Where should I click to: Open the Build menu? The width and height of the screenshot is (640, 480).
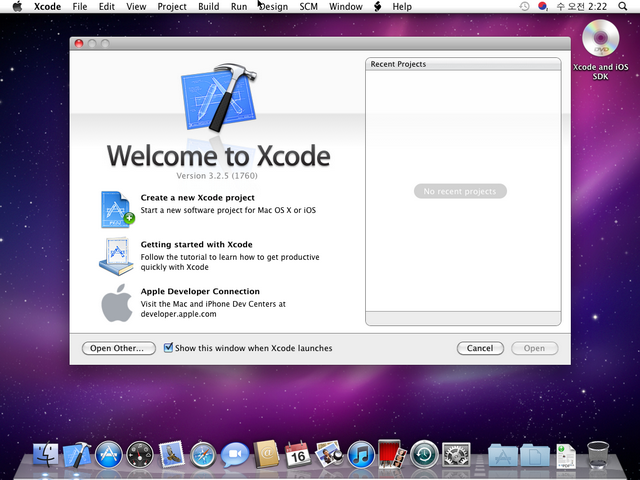[209, 7]
